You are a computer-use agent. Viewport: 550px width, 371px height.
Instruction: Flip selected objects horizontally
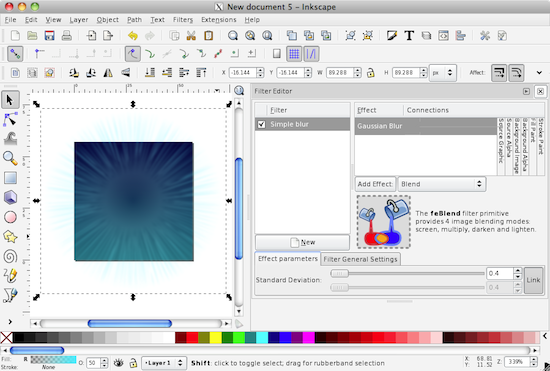point(108,73)
